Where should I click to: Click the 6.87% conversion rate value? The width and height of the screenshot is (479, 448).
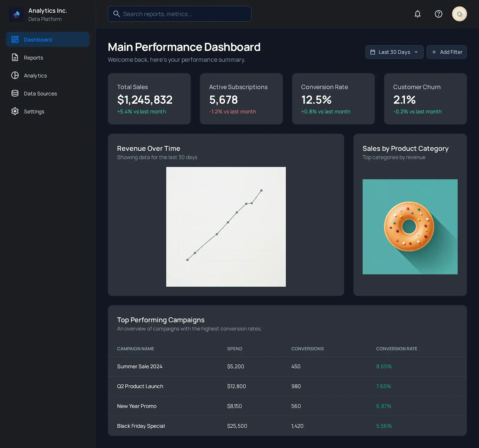click(x=384, y=406)
